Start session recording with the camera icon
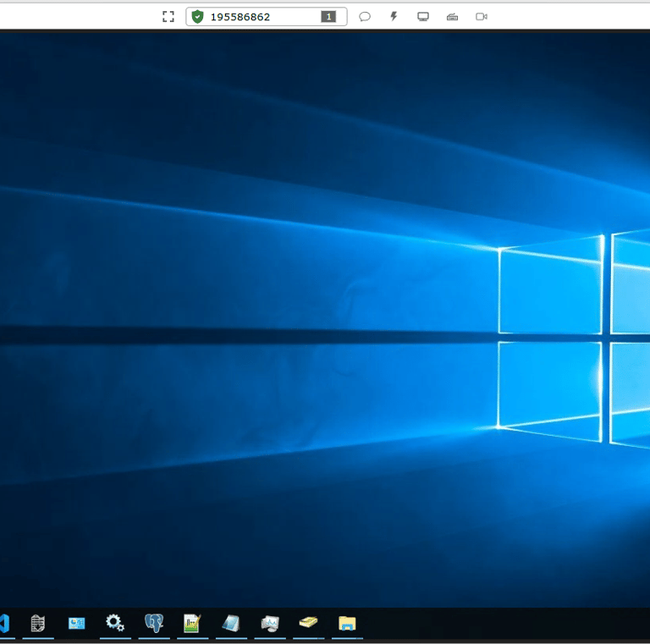 (482, 17)
